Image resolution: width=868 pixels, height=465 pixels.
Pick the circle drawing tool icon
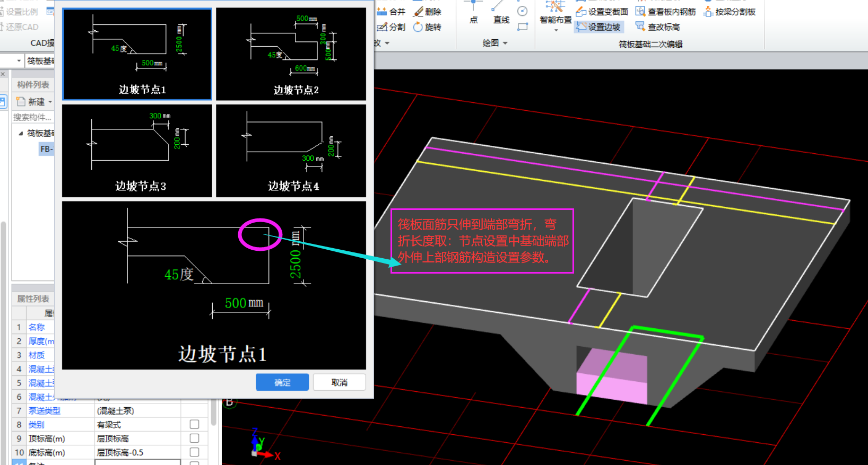coord(523,11)
